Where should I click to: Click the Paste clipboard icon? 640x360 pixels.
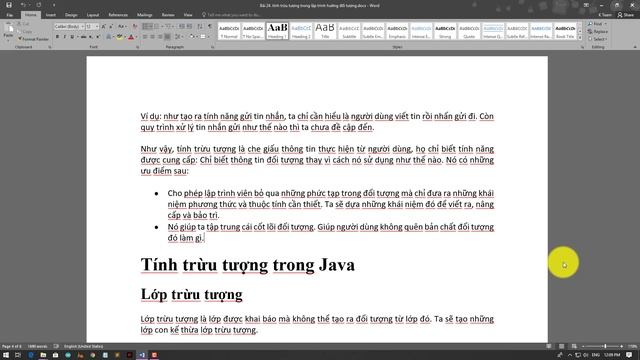coord(9,28)
